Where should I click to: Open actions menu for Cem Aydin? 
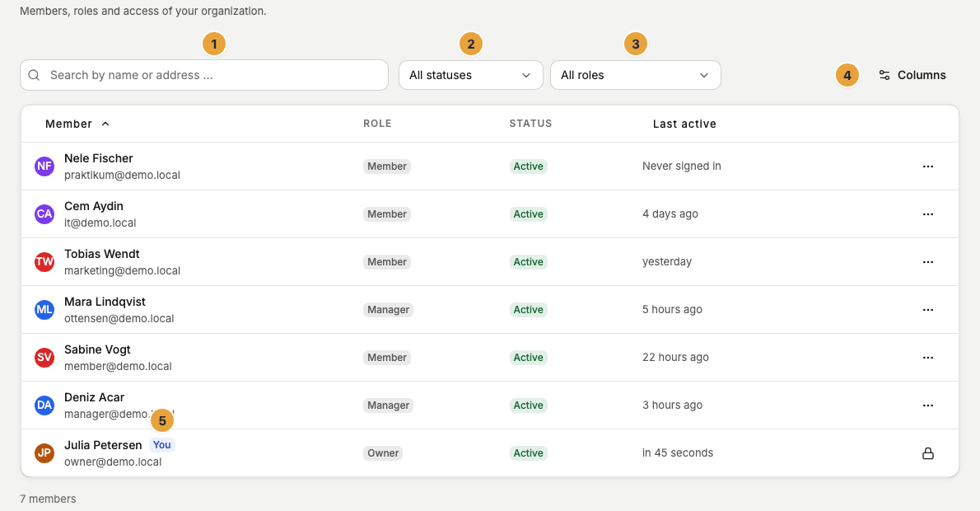click(927, 214)
